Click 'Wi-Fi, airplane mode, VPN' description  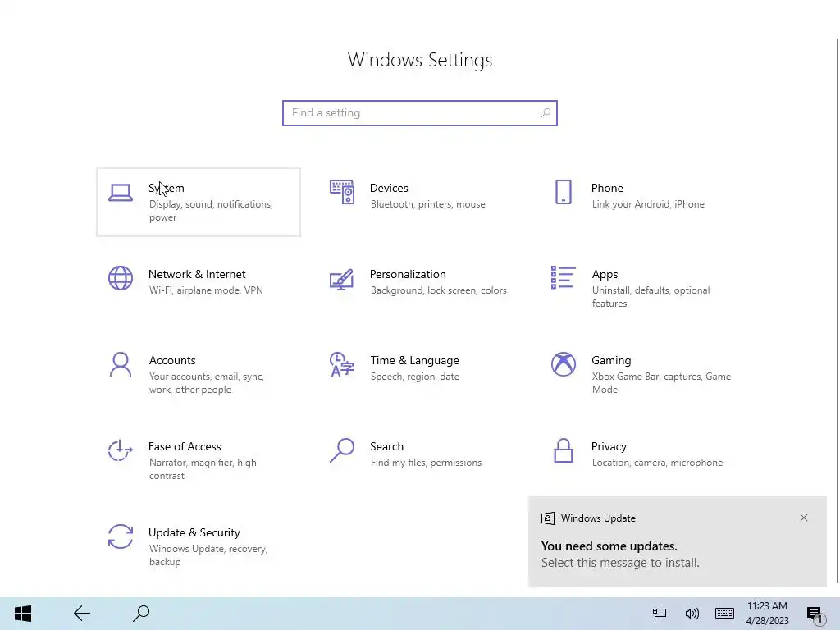[x=206, y=290]
